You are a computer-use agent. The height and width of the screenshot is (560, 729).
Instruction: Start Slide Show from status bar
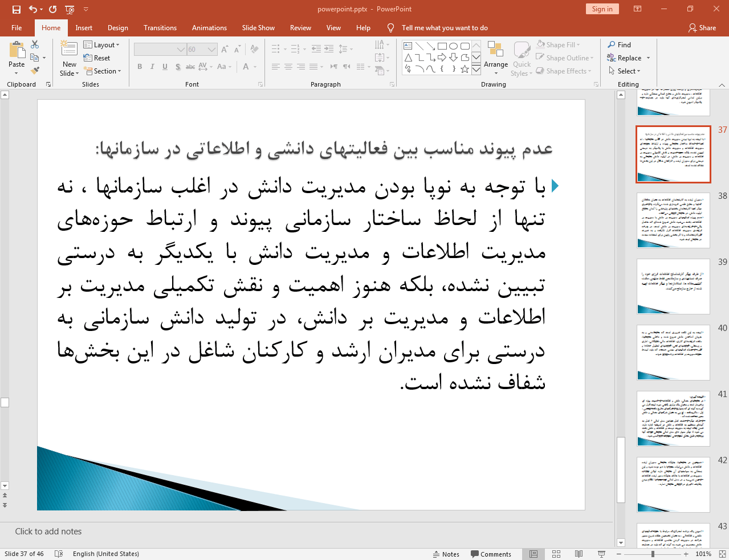tap(601, 554)
